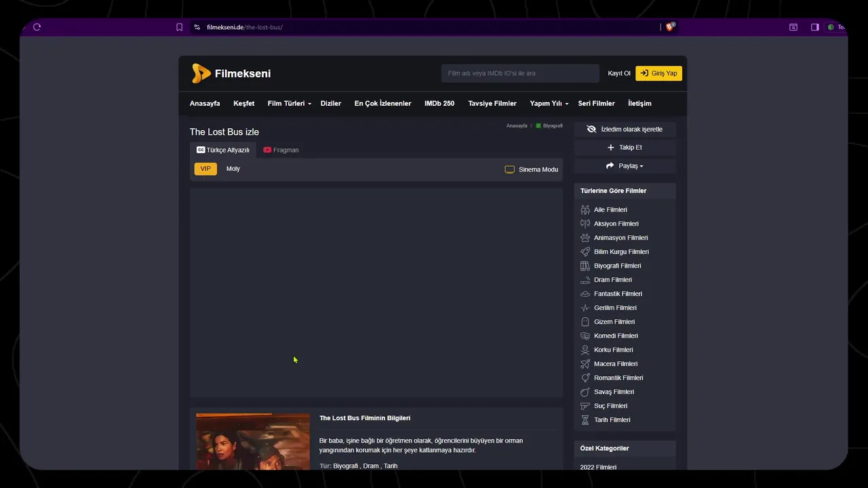Open the Komedi Filmleri category link
The image size is (868, 488).
tap(616, 336)
